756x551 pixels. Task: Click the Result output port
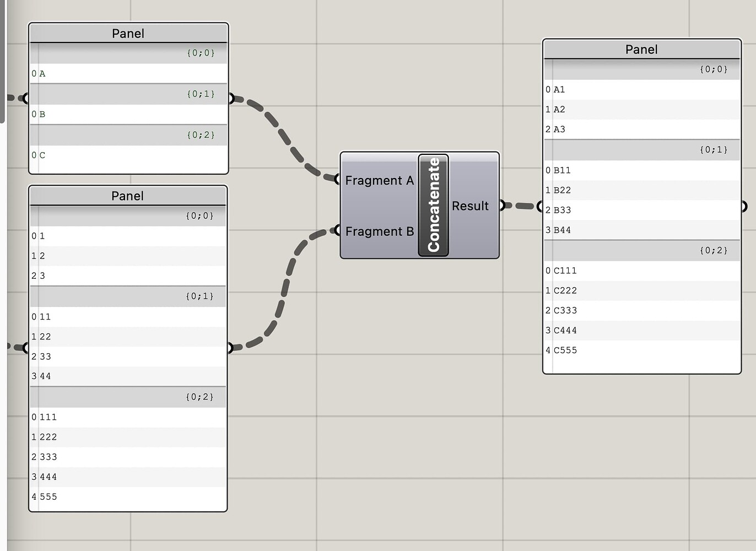(501, 206)
